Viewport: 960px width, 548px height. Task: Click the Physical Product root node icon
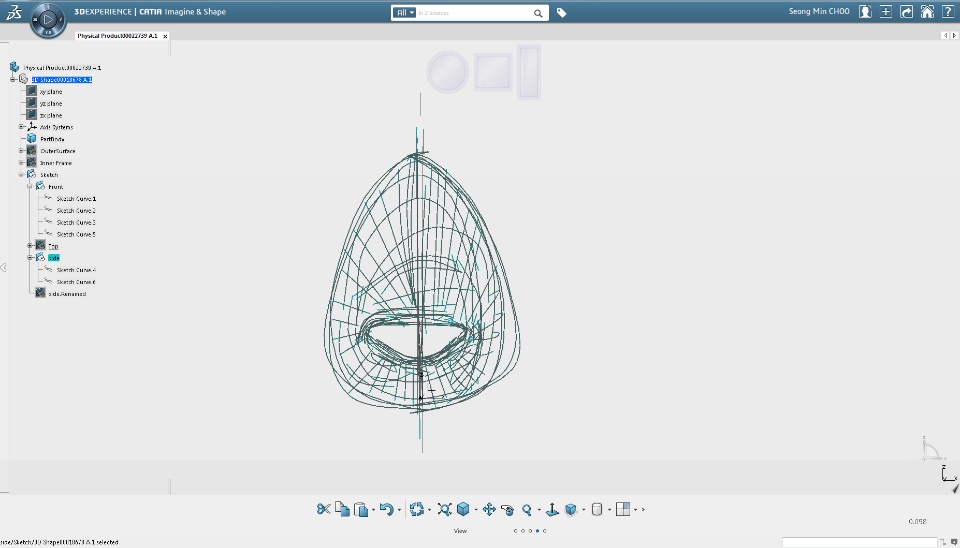15,67
